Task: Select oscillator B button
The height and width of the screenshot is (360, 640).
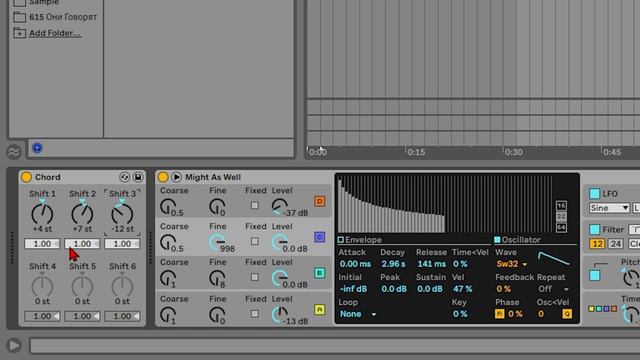Action: [320, 273]
